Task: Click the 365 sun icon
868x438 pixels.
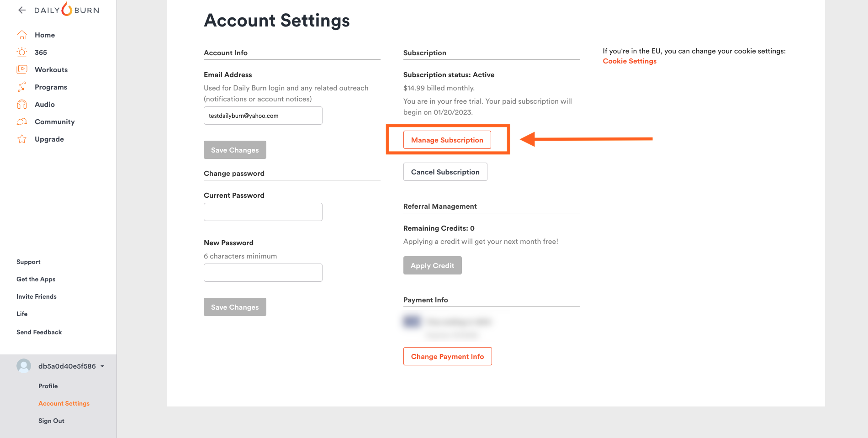Action: point(22,52)
